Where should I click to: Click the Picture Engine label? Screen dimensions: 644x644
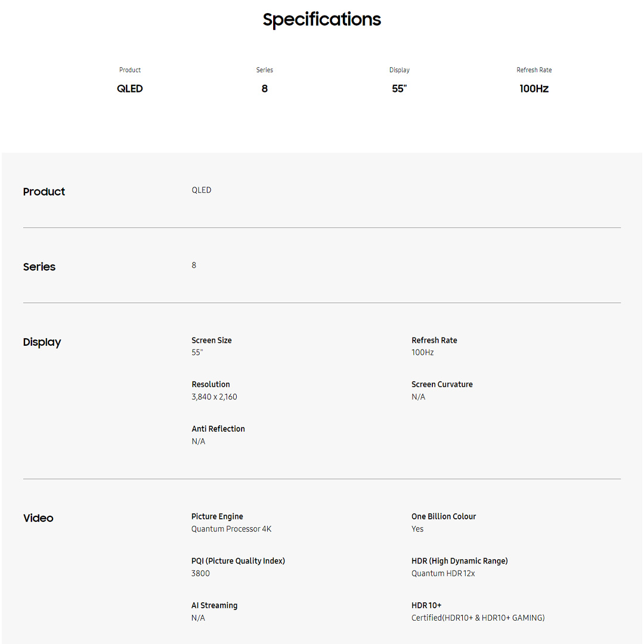click(x=217, y=516)
